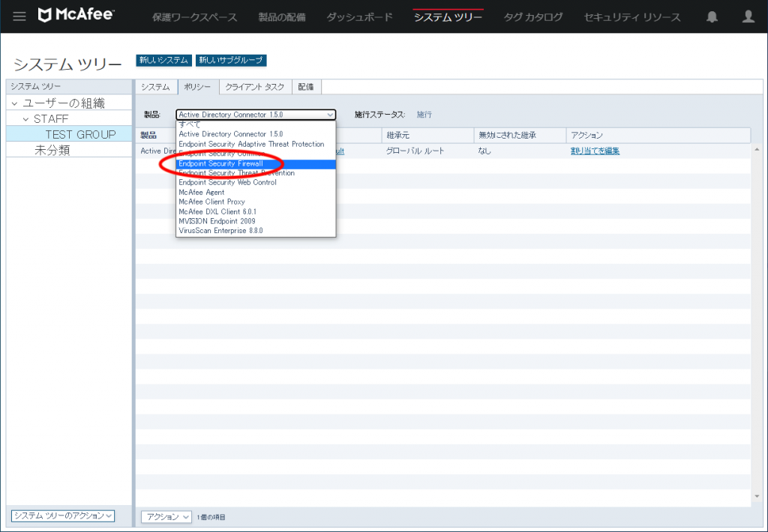This screenshot has height=532, width=768.
Task: Open the ダッシュボード page
Action: [359, 17]
